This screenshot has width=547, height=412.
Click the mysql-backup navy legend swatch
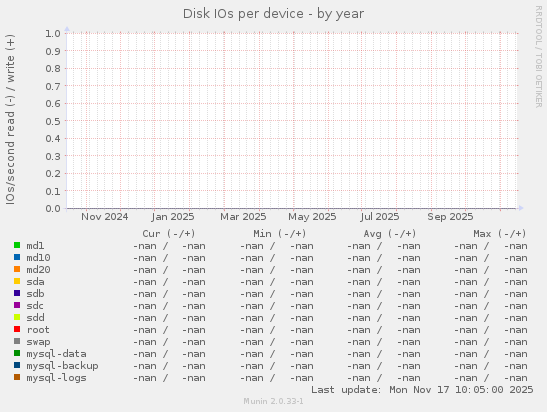(x=17, y=365)
